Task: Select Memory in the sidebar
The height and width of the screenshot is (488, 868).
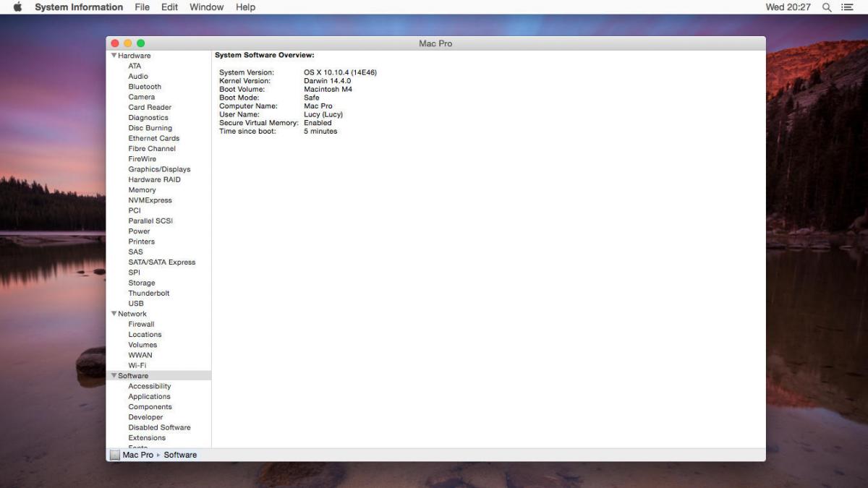Action: pyautogui.click(x=142, y=190)
